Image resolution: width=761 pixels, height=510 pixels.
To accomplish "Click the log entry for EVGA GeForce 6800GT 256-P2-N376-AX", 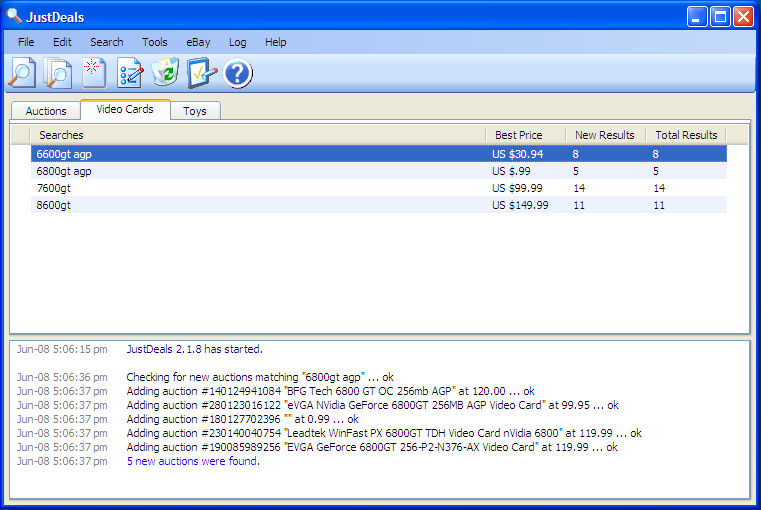I will click(372, 447).
